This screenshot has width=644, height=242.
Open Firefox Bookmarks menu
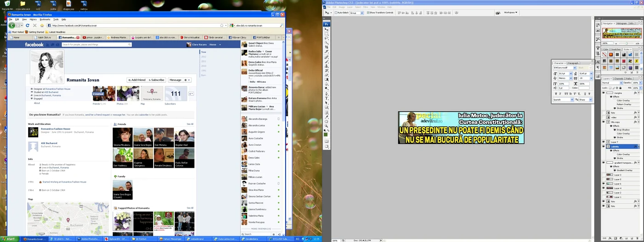click(45, 19)
